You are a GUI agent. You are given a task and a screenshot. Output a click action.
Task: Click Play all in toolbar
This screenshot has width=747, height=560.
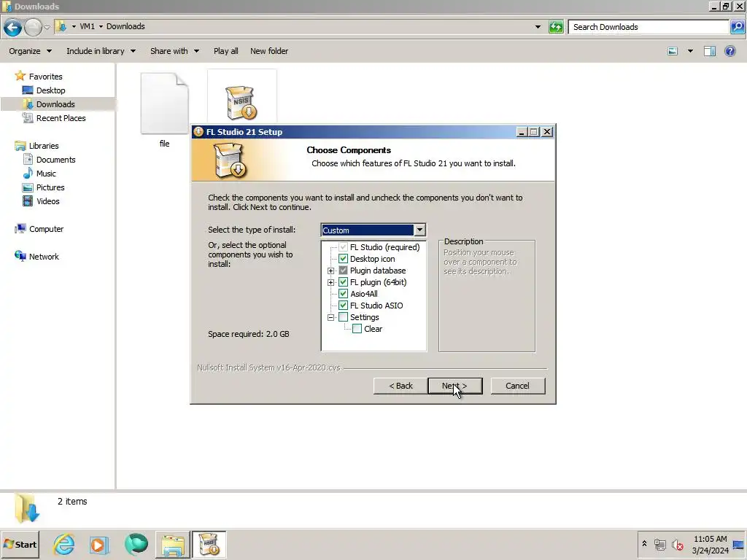coord(226,51)
